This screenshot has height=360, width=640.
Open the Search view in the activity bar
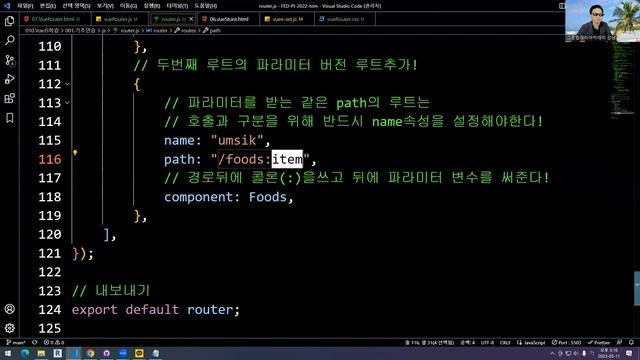click(x=9, y=40)
